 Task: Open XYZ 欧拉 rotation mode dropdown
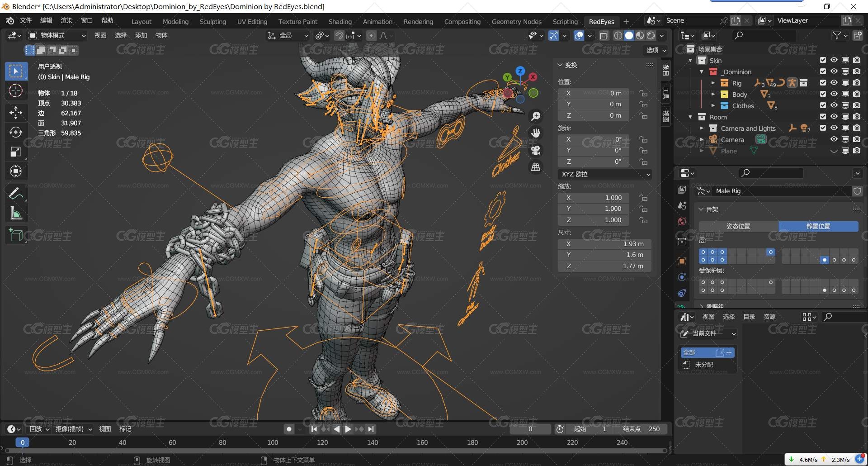[x=605, y=174]
